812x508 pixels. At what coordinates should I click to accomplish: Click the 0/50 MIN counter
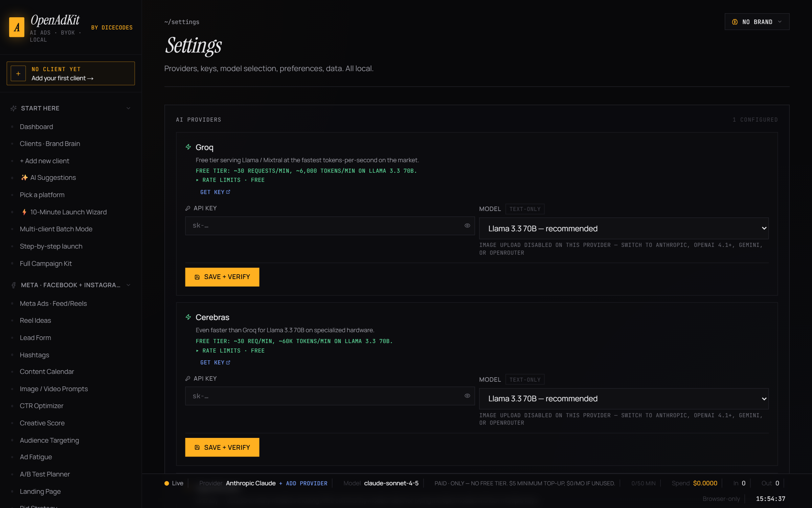coord(643,483)
